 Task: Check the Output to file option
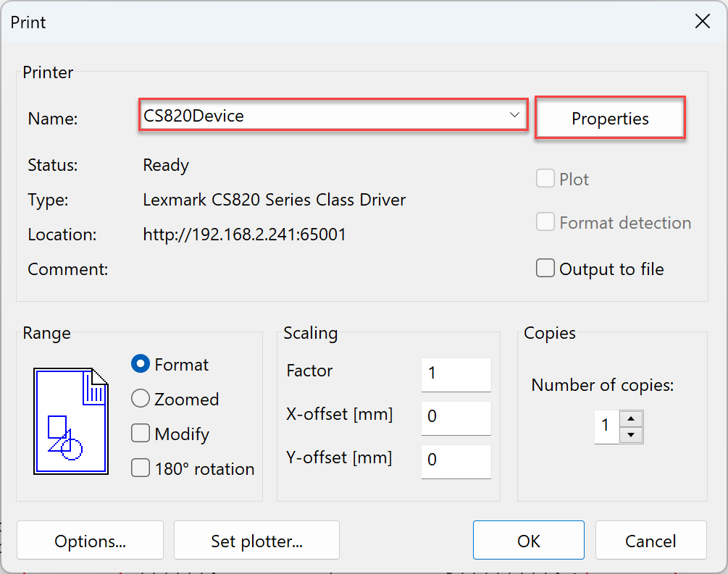(545, 269)
